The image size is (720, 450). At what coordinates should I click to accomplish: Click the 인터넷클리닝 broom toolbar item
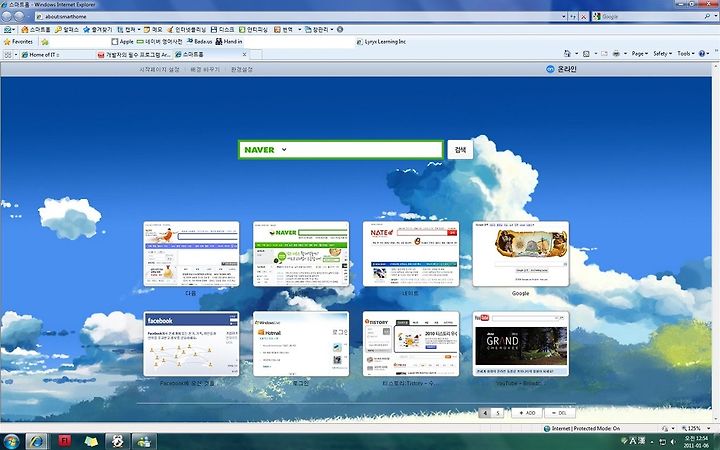pos(186,29)
